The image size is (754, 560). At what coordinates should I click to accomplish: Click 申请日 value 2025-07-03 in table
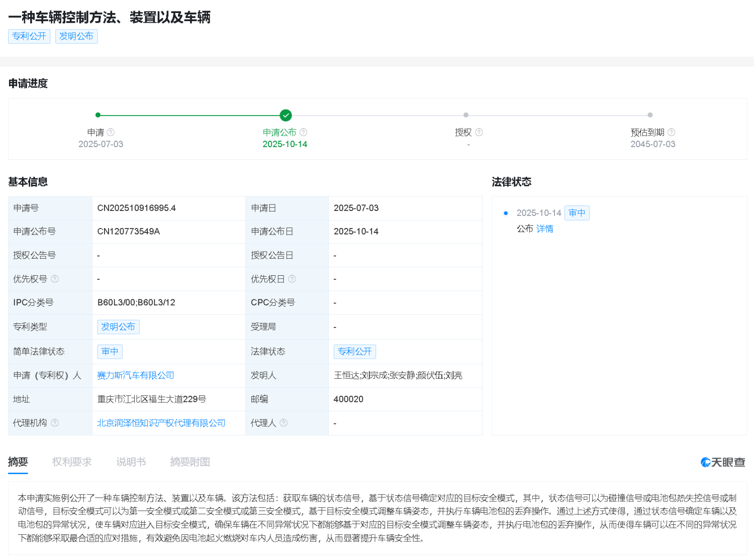tap(356, 208)
